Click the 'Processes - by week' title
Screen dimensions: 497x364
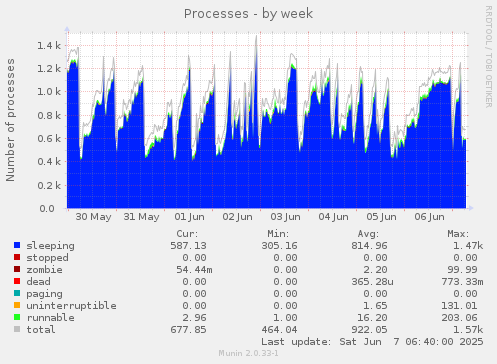248,14
